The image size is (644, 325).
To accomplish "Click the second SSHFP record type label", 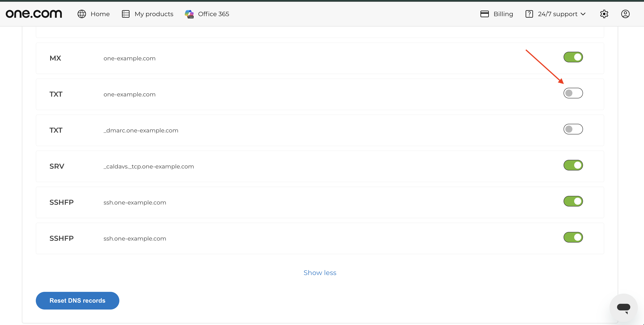I will (61, 238).
